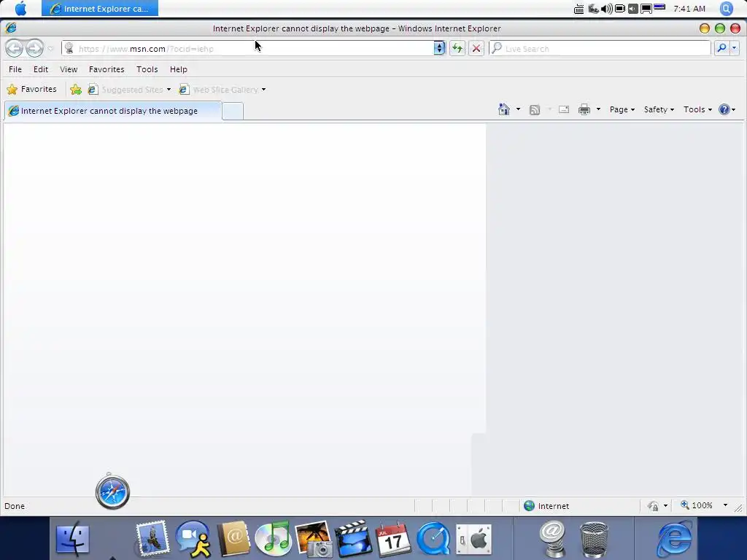This screenshot has width=747, height=560.
Task: Open iPhoto from the dock
Action: (314, 539)
